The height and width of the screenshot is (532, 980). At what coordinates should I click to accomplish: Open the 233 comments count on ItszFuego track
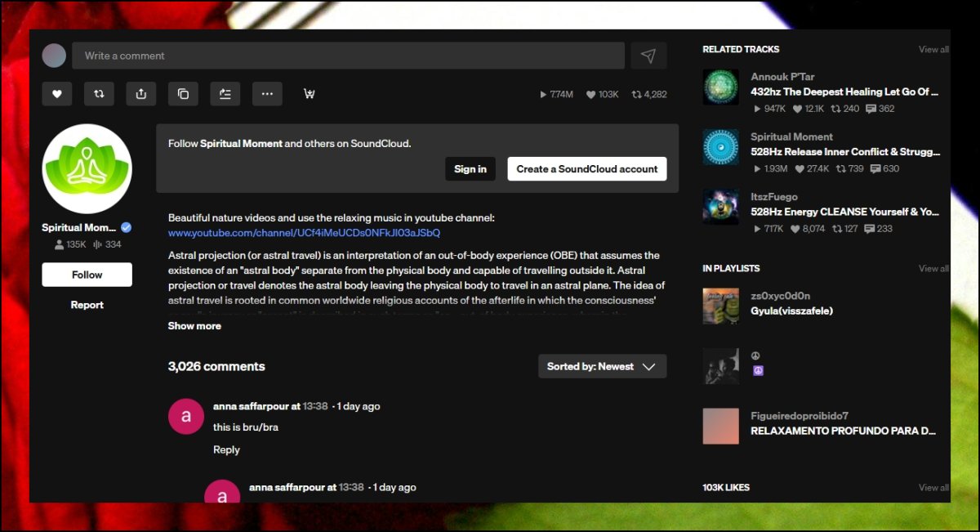879,229
